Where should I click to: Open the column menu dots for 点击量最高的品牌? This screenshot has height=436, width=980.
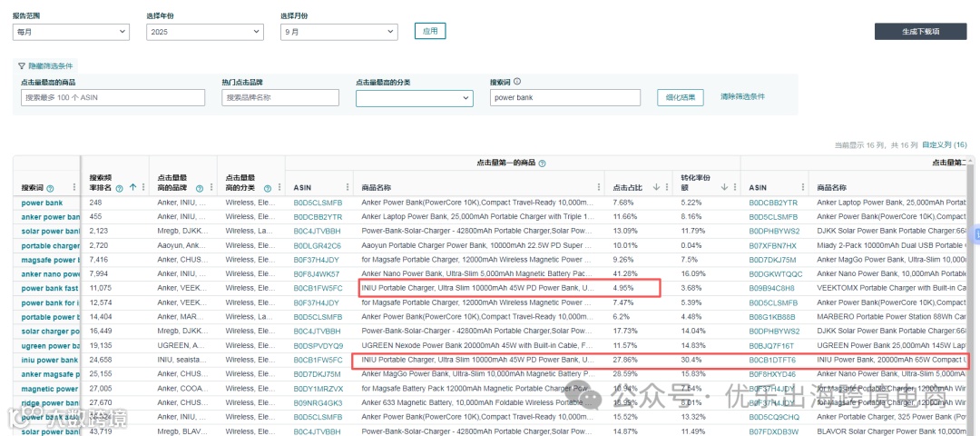(x=211, y=187)
